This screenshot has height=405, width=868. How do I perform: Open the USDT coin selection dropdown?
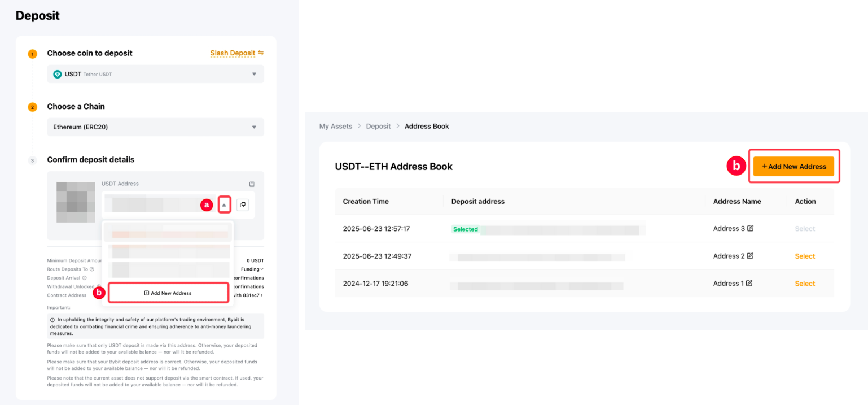coord(155,74)
